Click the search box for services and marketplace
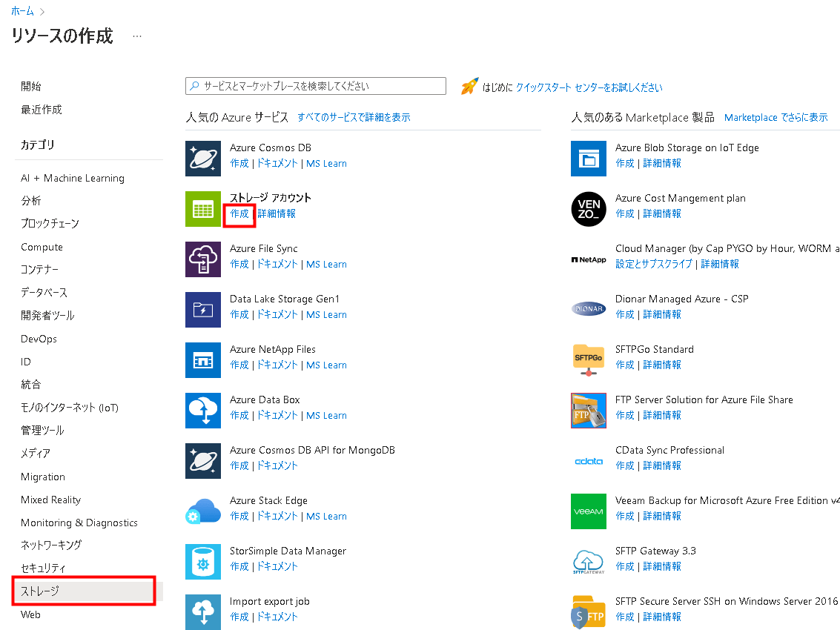The width and height of the screenshot is (840, 630). tap(316, 86)
